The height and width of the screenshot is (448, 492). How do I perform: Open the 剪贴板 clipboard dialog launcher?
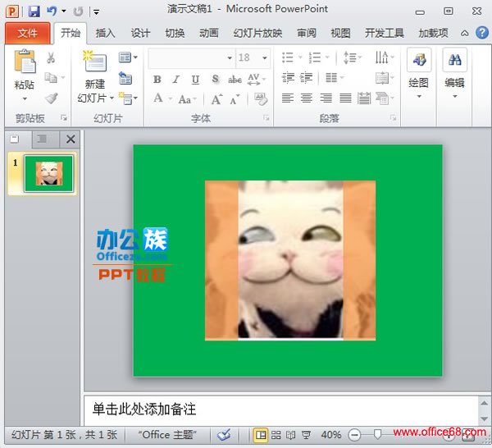coord(64,118)
